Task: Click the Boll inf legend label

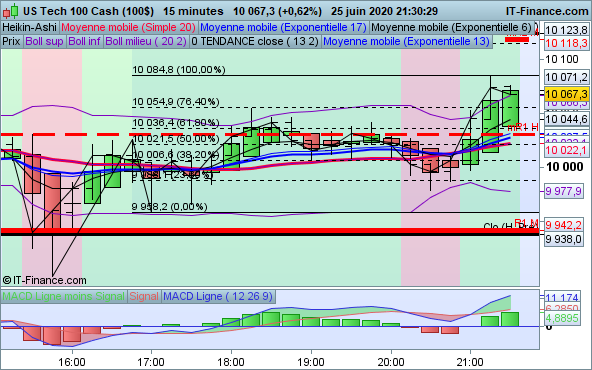Action: pyautogui.click(x=85, y=41)
